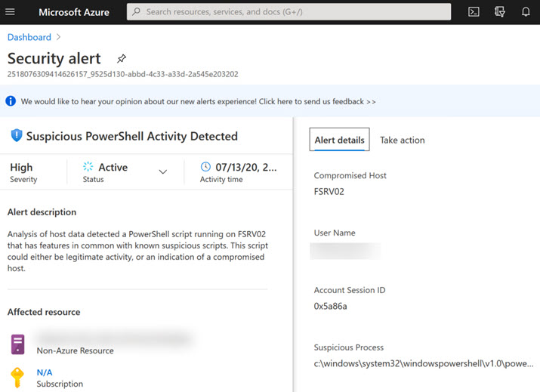540x392 pixels.
Task: Click the Microsoft Azure home title
Action: pyautogui.click(x=74, y=12)
